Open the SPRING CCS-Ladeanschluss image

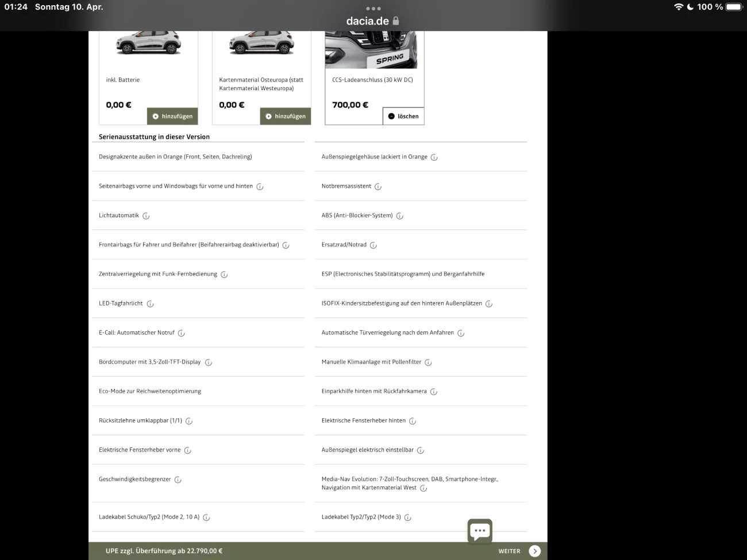click(371, 50)
